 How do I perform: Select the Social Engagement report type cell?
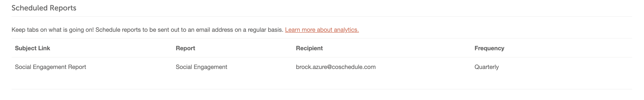point(201,67)
